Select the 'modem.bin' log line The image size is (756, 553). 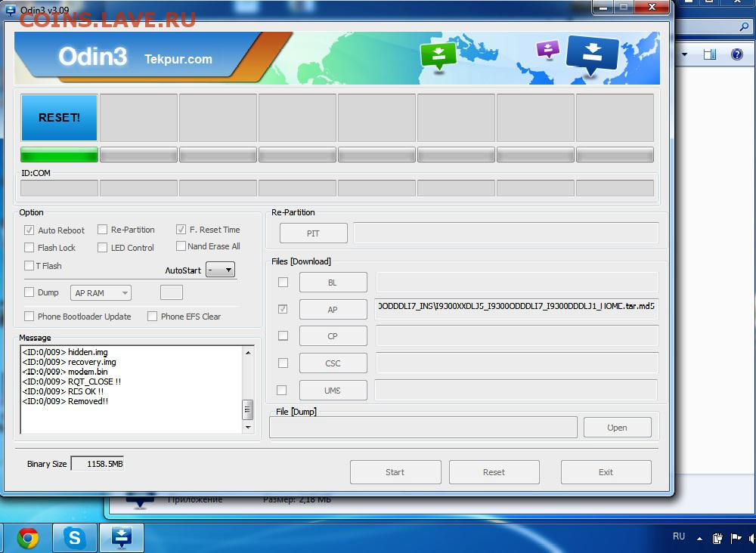click(65, 372)
